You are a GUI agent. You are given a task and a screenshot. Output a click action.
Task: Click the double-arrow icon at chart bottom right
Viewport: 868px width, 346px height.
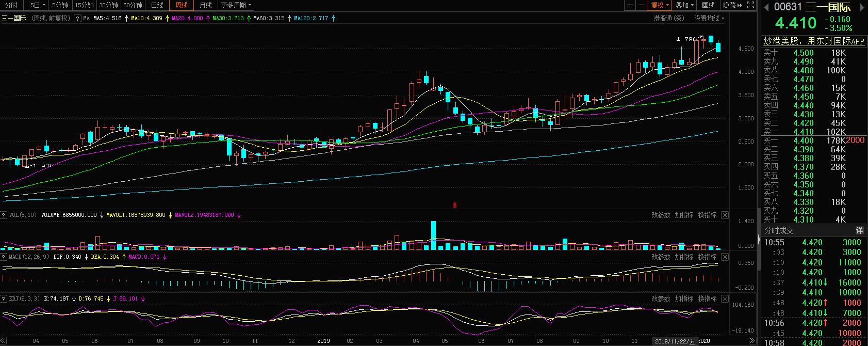coord(752,341)
